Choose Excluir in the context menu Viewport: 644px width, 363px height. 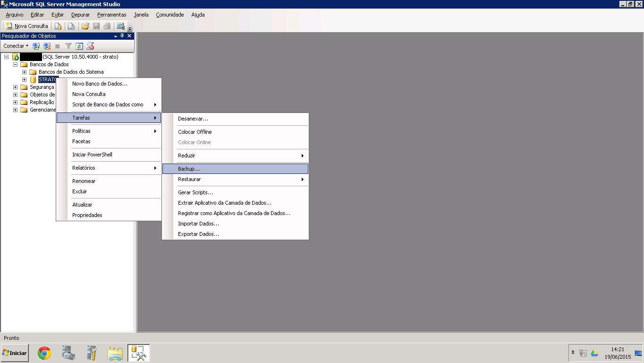[109, 191]
